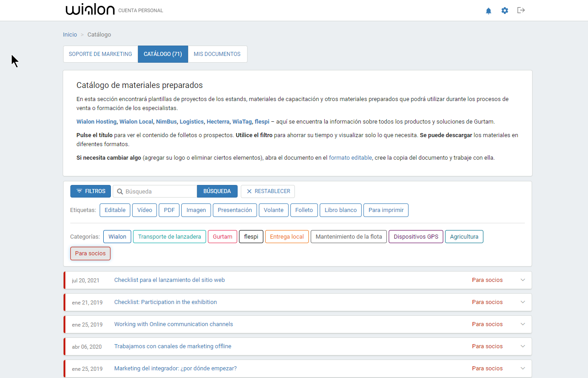
Task: Click the Wialon logo
Action: pos(90,9)
